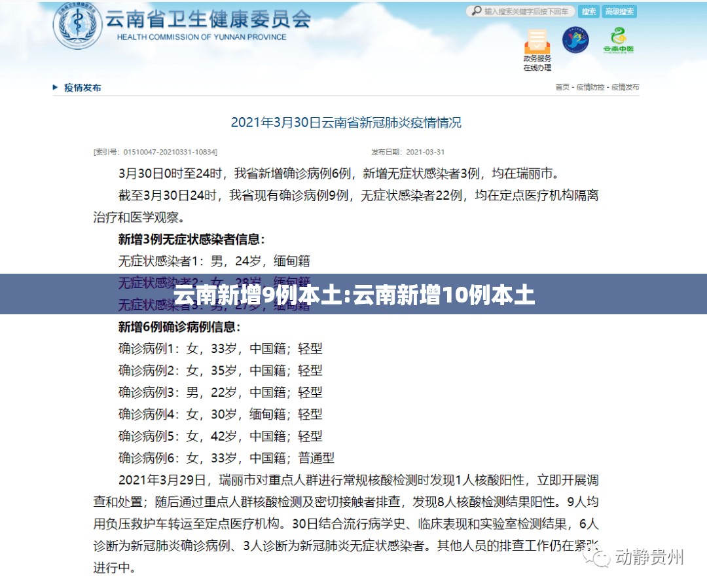Focus the keyword search input field
The width and height of the screenshot is (707, 588).
(x=520, y=11)
